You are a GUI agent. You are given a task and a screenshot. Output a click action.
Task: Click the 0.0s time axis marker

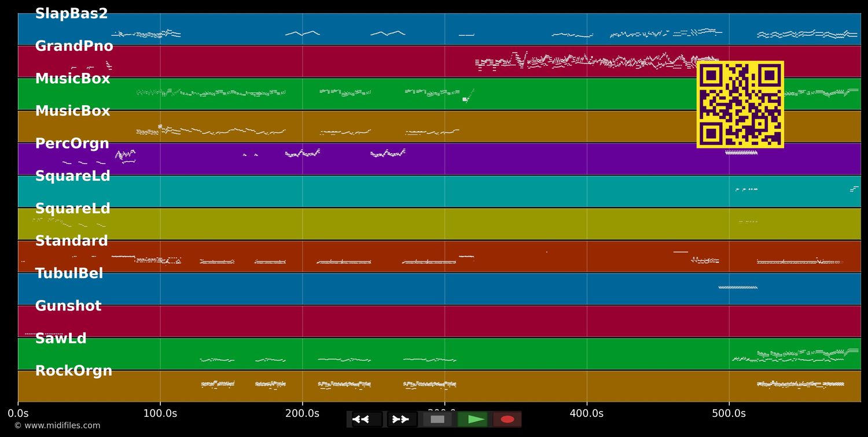pos(18,413)
